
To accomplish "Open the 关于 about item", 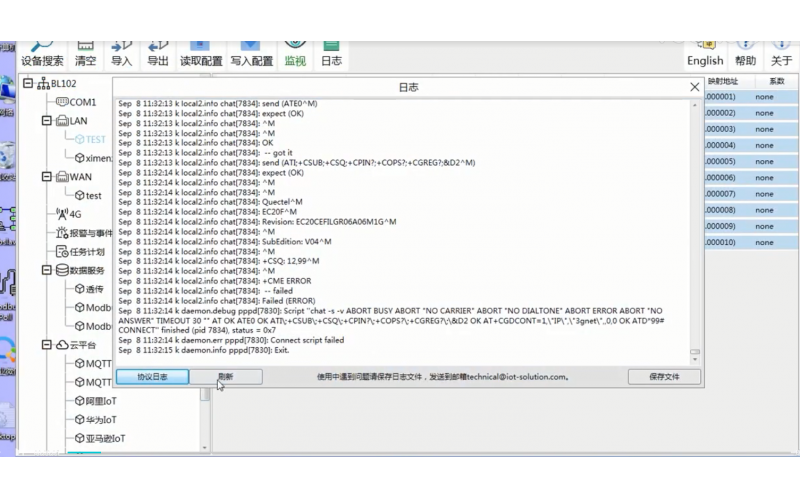I will click(781, 53).
